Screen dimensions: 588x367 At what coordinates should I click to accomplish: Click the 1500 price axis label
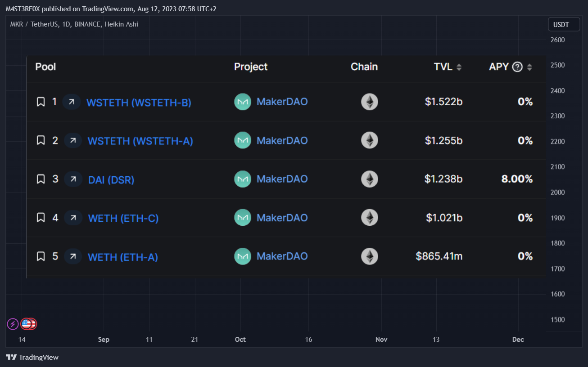click(557, 319)
